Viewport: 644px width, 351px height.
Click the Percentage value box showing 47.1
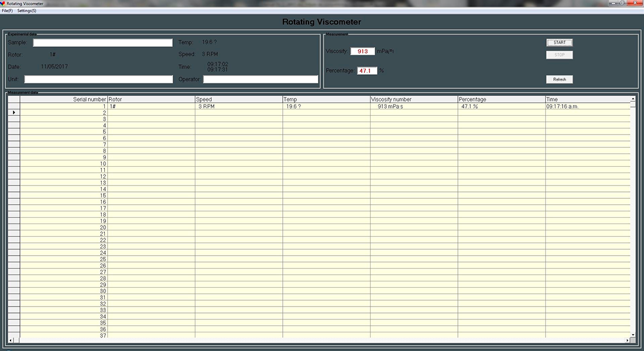367,71
